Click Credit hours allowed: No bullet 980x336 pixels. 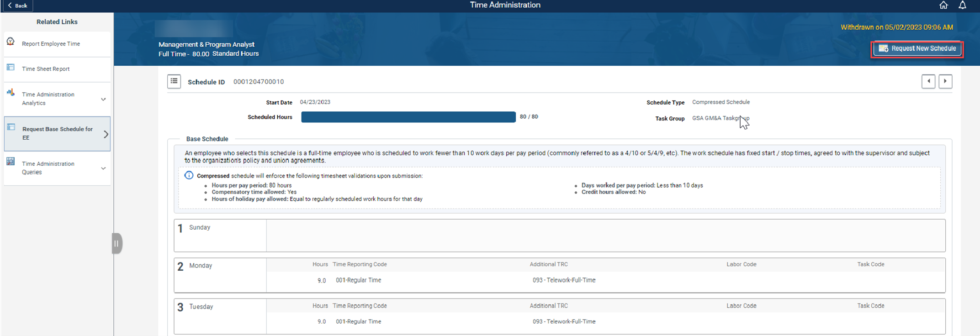coord(614,192)
